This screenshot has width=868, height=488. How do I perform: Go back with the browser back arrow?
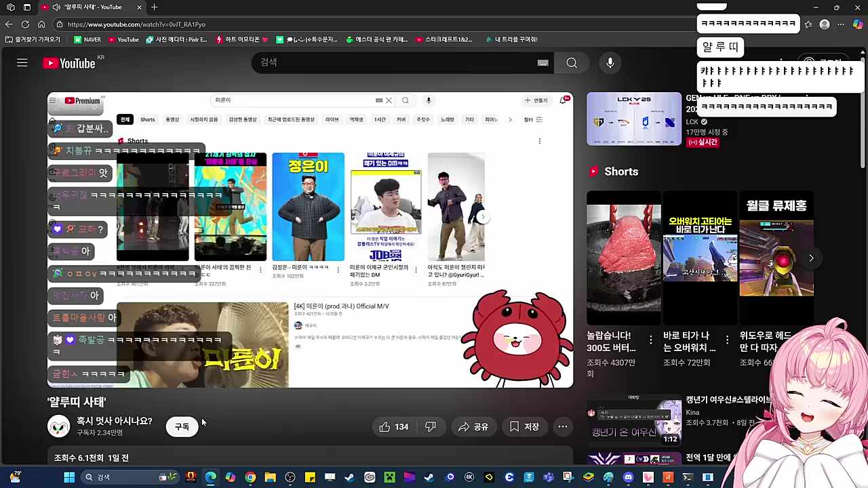pyautogui.click(x=9, y=24)
